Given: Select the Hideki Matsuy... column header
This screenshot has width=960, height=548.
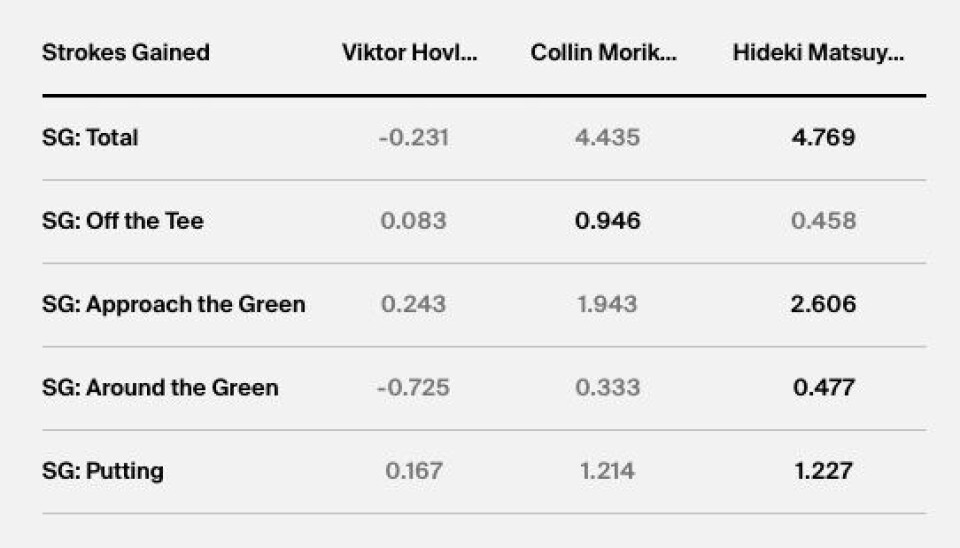Looking at the screenshot, I should (819, 53).
